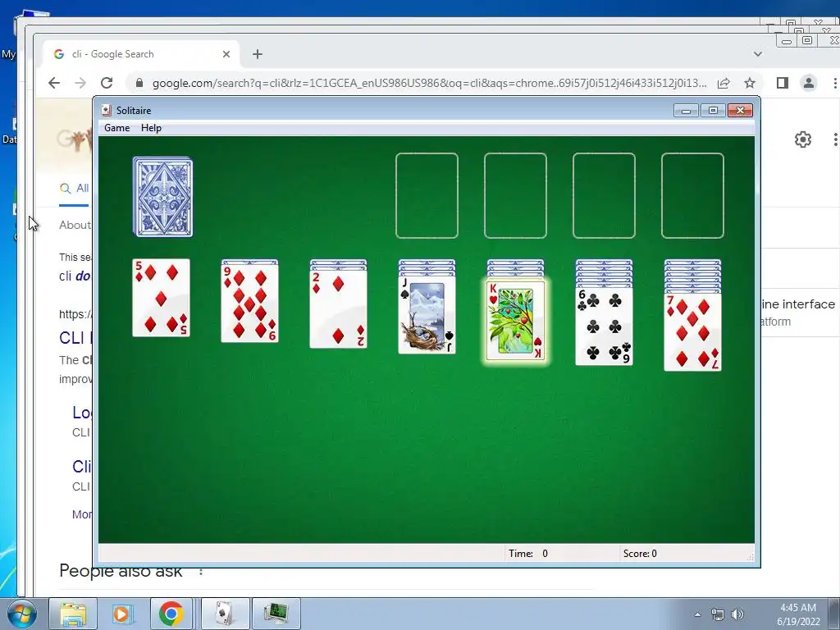Image resolution: width=840 pixels, height=630 pixels.
Task: Select the 2 of diamonds card
Action: (x=339, y=309)
